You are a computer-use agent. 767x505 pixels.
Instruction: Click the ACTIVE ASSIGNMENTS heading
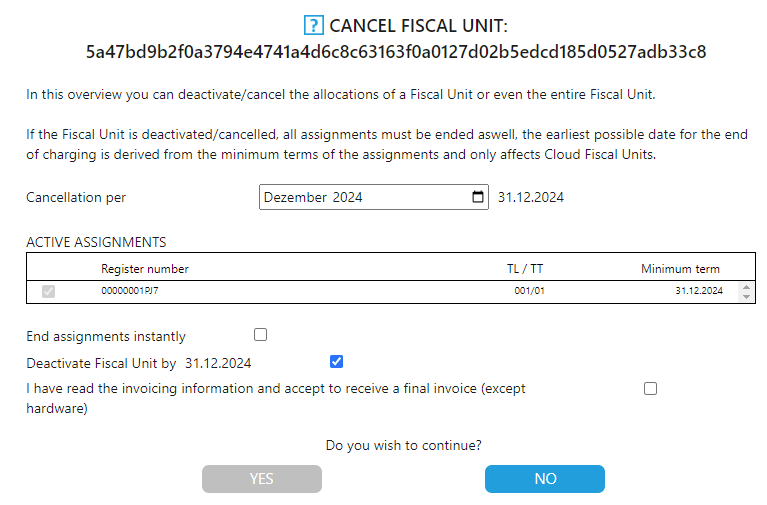tap(96, 242)
